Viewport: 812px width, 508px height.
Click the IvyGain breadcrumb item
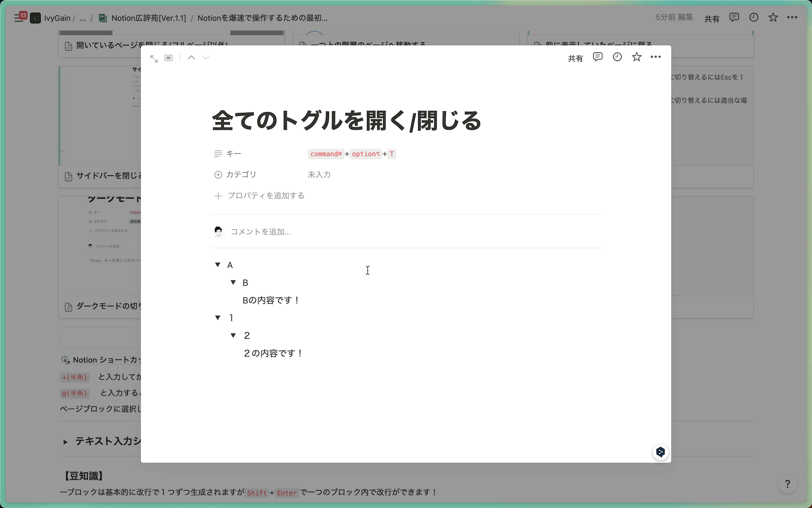pos(57,18)
